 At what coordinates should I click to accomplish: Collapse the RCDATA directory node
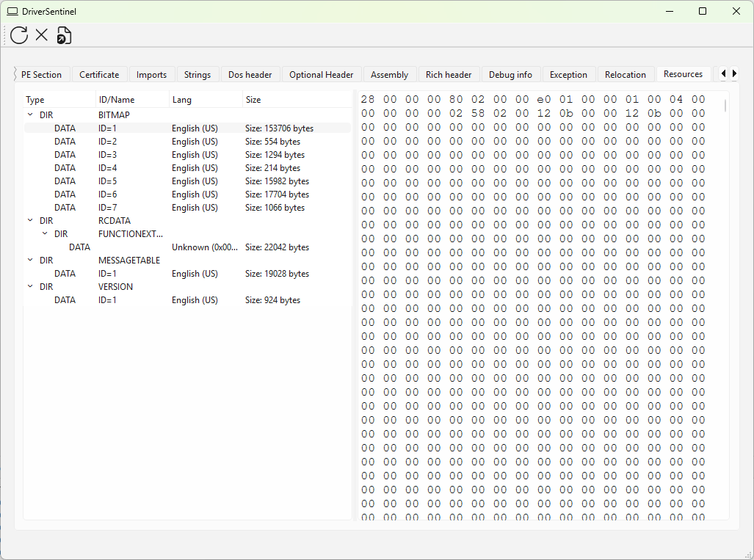coord(30,221)
